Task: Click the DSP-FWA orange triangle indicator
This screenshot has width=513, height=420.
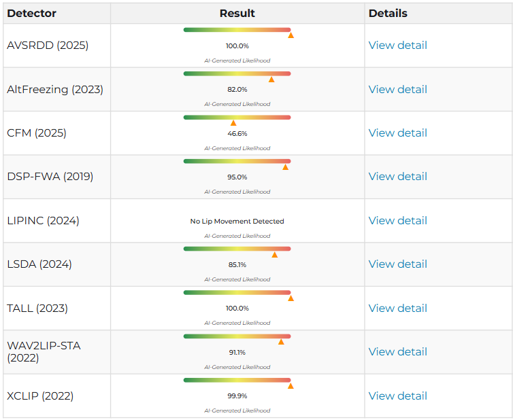Action: [285, 167]
